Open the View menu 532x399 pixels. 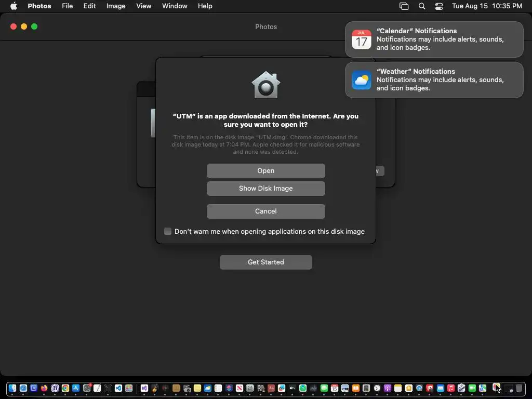point(143,6)
